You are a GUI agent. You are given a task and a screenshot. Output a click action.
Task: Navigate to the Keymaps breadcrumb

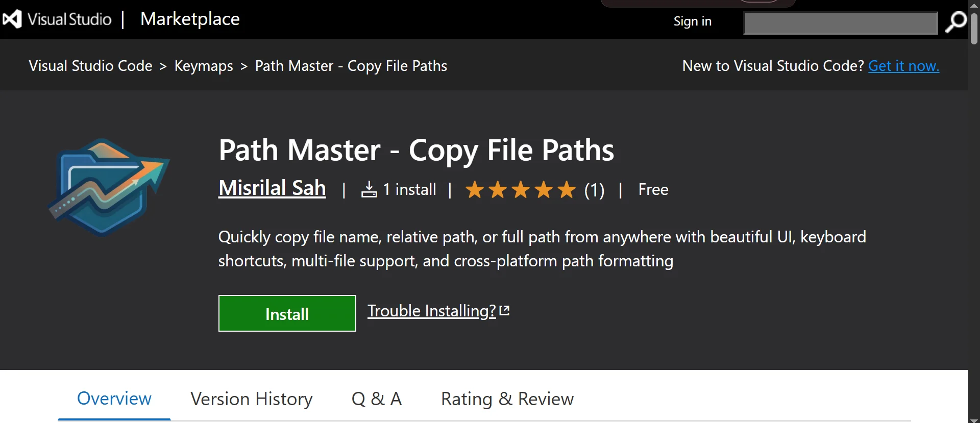(203, 66)
